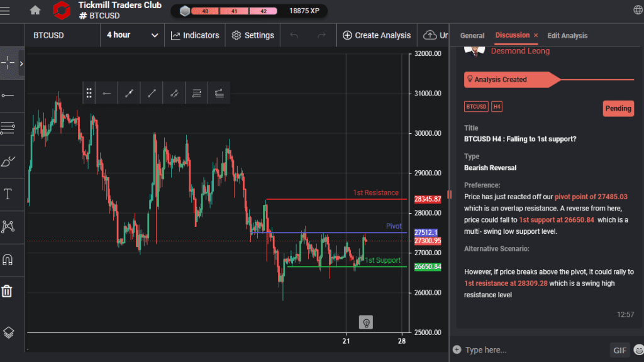Open the text annotation tool

point(9,194)
